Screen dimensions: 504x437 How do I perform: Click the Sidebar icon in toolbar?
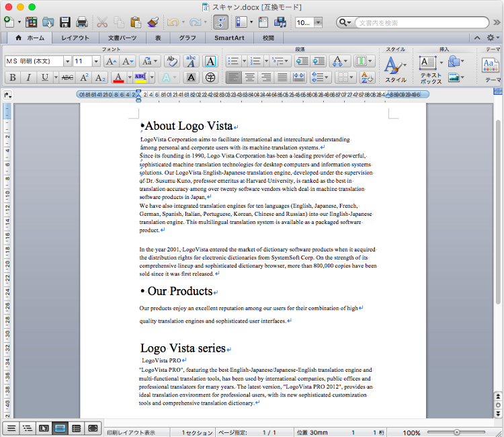(x=241, y=22)
